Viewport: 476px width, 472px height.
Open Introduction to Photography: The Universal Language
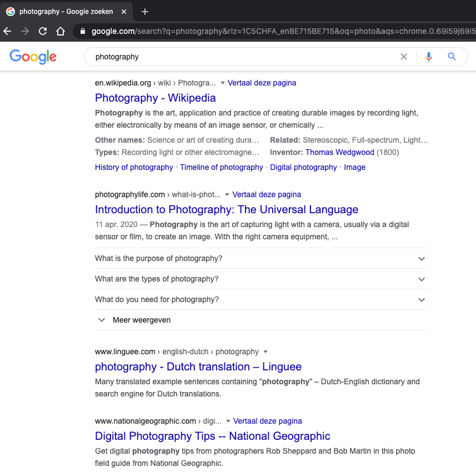[227, 210]
